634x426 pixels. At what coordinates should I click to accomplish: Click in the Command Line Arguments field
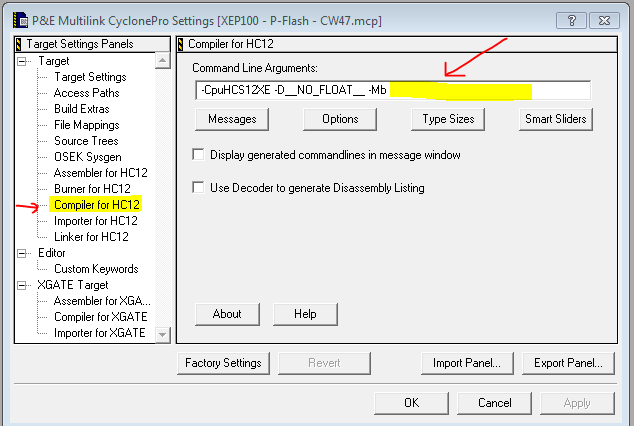coord(393,90)
